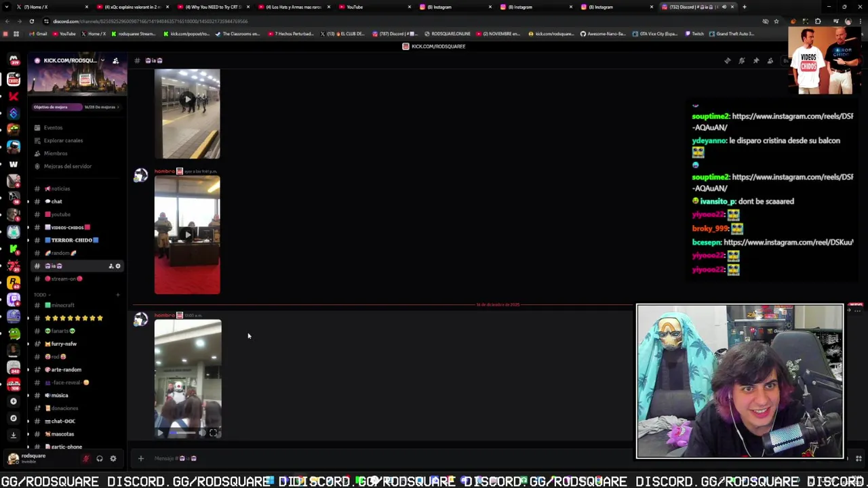This screenshot has width=868, height=488.
Task: Click fullscreen on the bottom video
Action: coord(213,432)
